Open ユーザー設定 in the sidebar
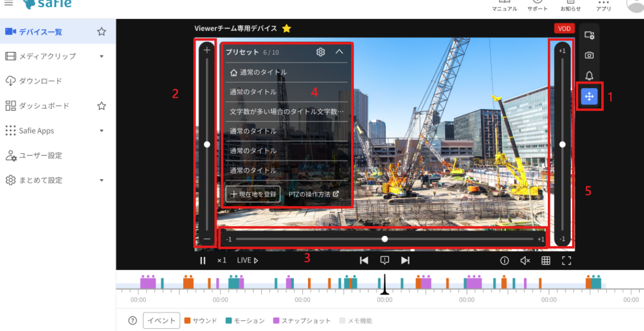Image resolution: width=644 pixels, height=331 pixels. (41, 156)
